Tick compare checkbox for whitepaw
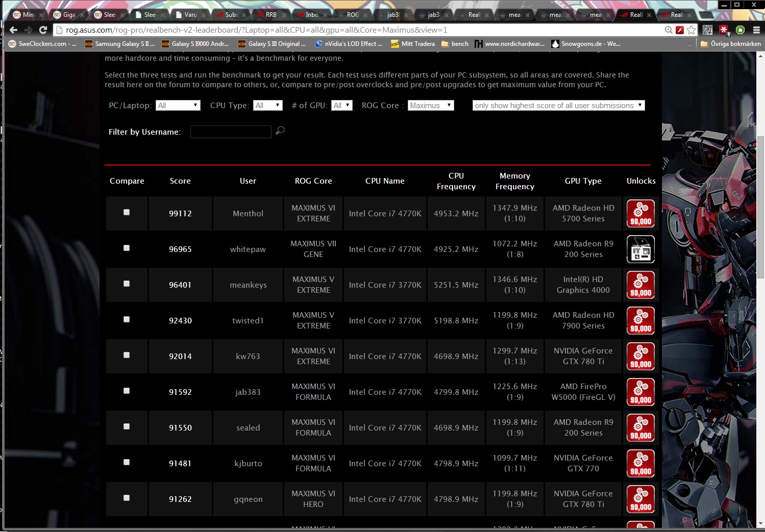This screenshot has height=532, width=765. [127, 248]
